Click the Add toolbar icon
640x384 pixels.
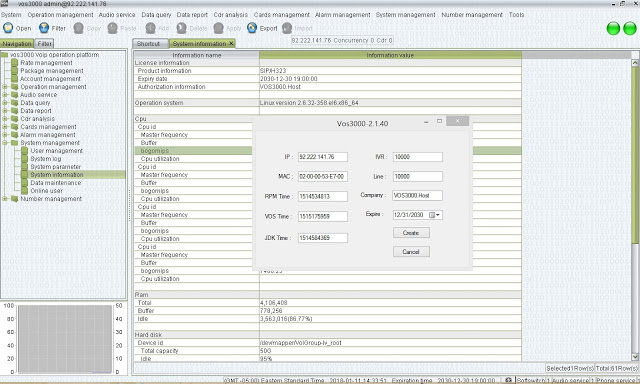point(151,28)
